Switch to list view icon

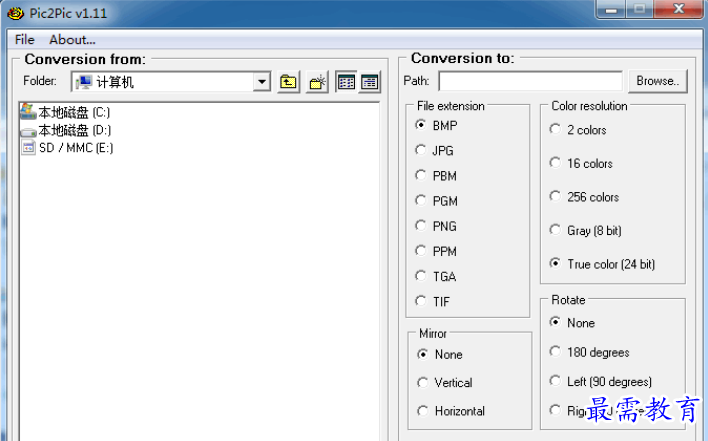tap(346, 82)
